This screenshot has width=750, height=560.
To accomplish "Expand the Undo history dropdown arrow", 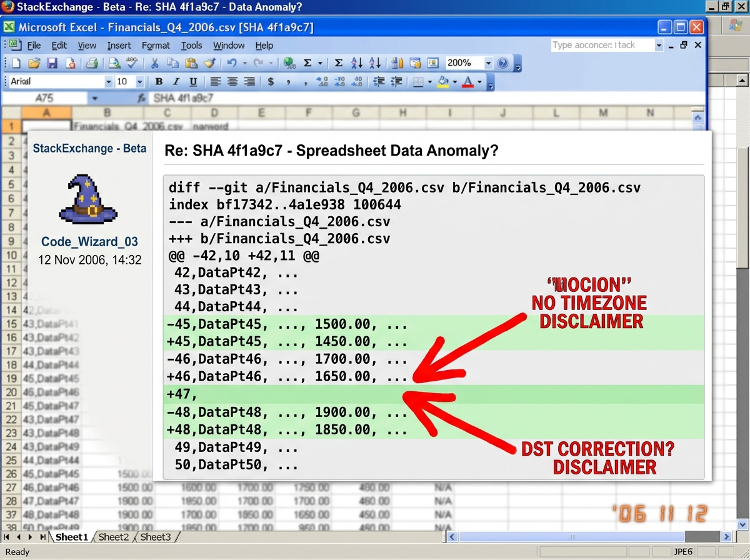I will (x=244, y=63).
